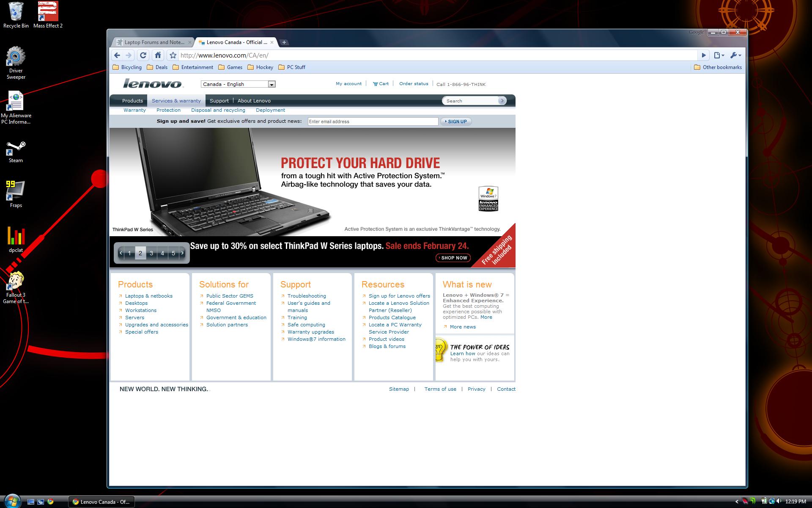The width and height of the screenshot is (812, 508).
Task: Click the SIGN UP button
Action: click(x=456, y=121)
